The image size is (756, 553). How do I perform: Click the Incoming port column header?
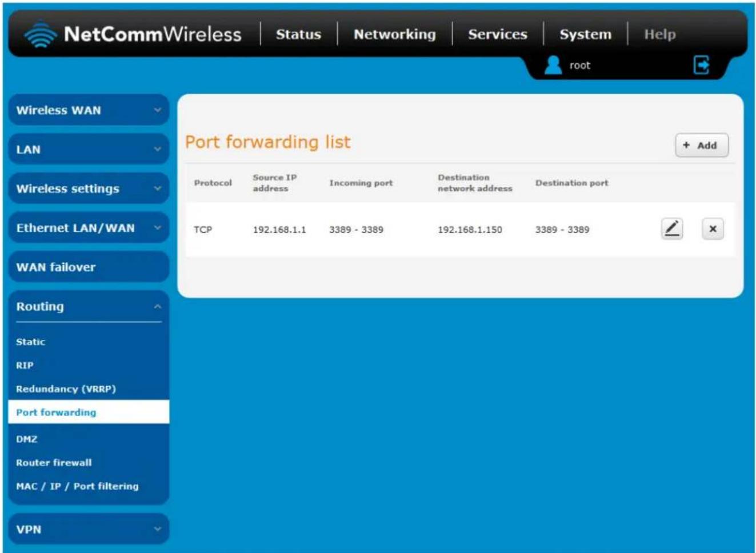pyautogui.click(x=361, y=183)
